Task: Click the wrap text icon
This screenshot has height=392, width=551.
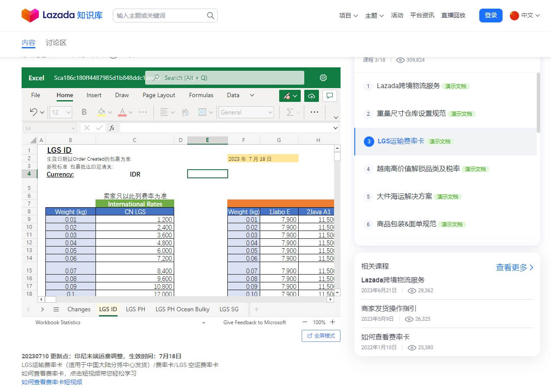Action: (x=185, y=112)
